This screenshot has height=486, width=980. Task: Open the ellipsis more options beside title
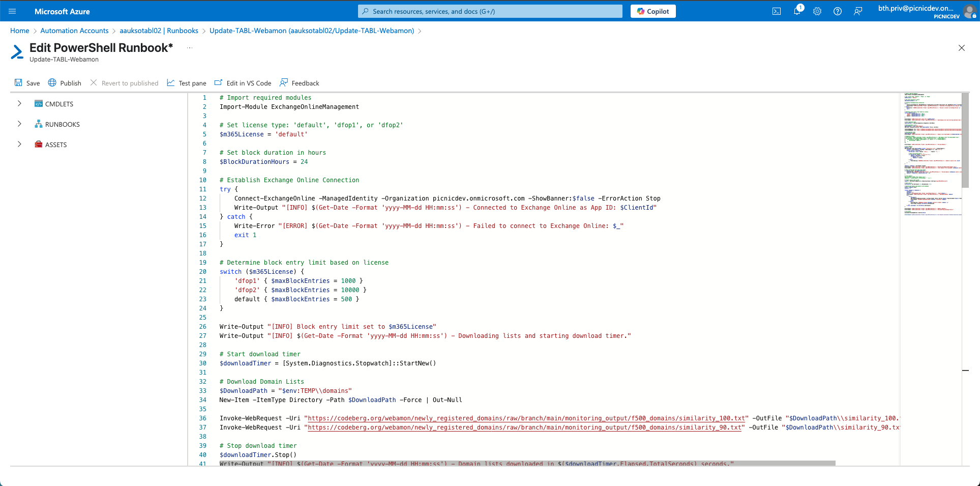point(190,48)
